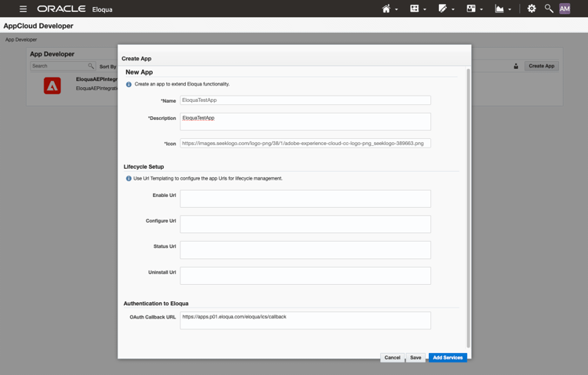Click the user icon beside Create App
This screenshot has height=375, width=588.
pos(516,66)
